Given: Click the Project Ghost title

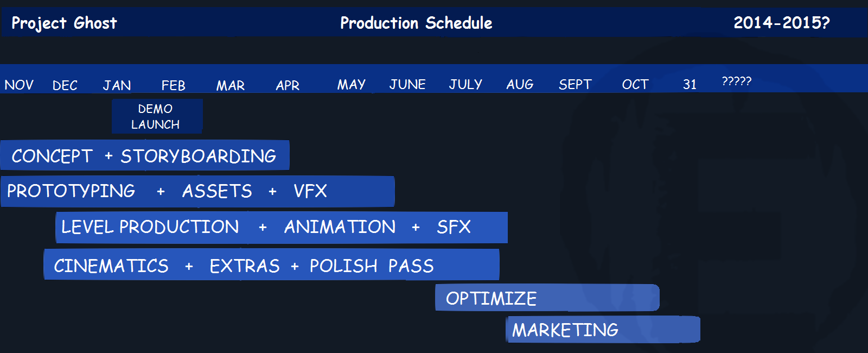Looking at the screenshot, I should coord(64,23).
